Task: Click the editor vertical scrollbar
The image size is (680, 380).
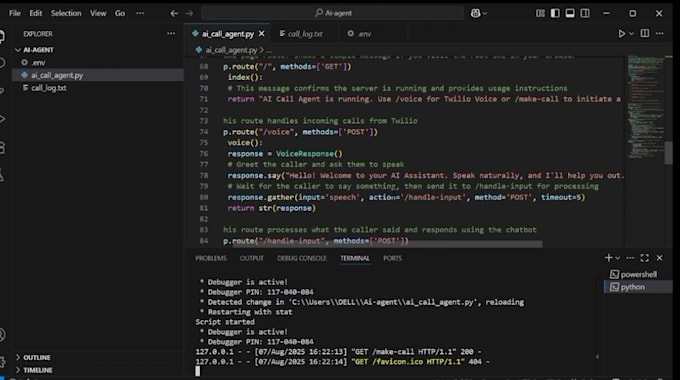Action: tap(668, 153)
